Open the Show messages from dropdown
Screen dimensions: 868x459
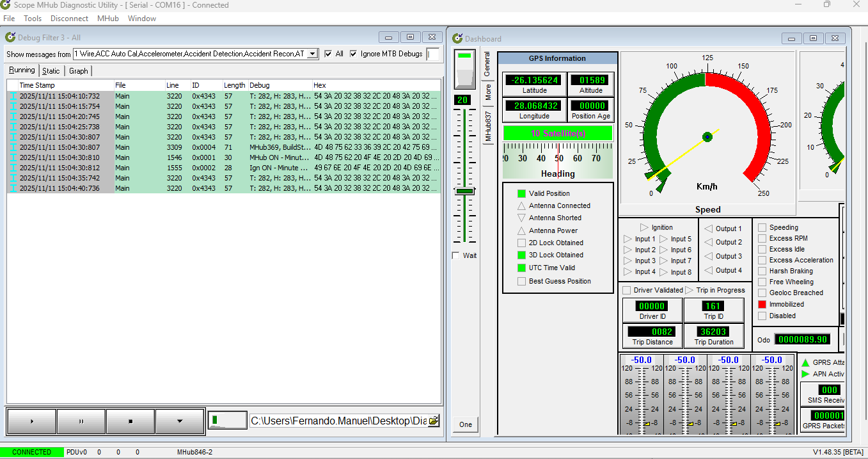(312, 54)
